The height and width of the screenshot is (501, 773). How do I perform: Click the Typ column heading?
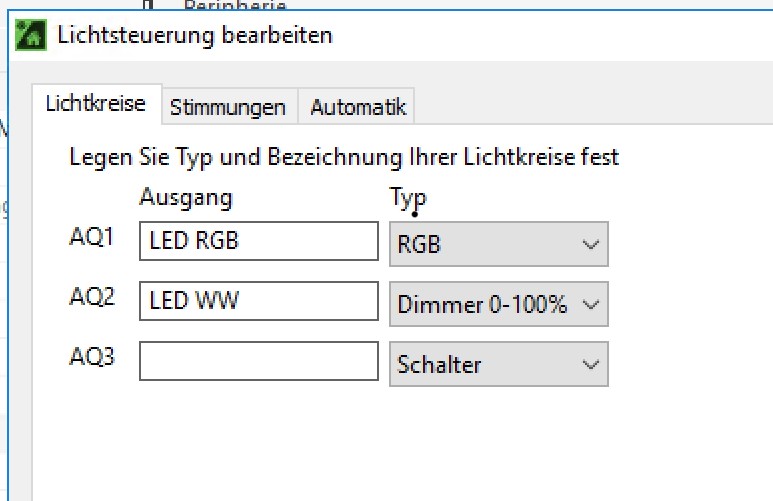tap(408, 198)
